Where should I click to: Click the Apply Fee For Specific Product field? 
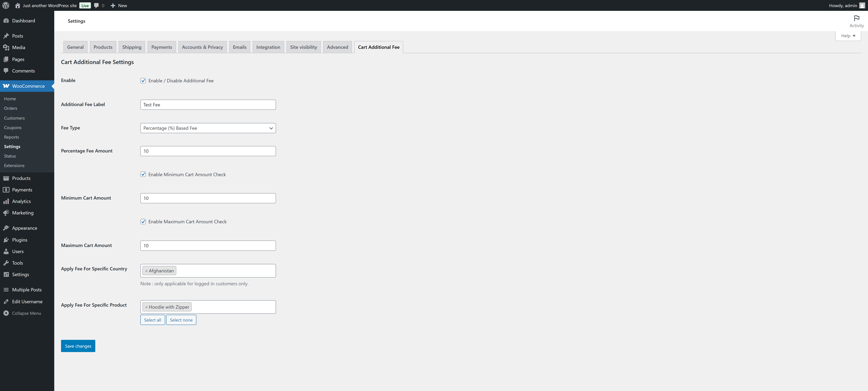coord(208,307)
